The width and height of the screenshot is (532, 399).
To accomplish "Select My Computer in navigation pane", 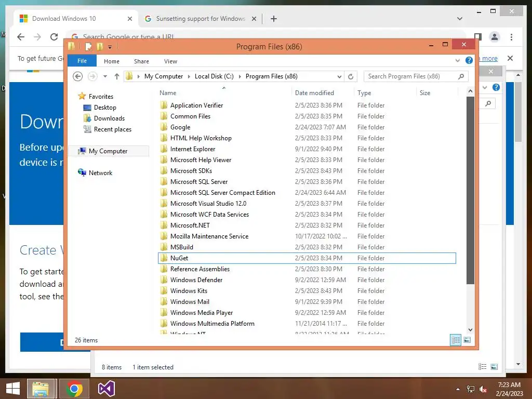I will [x=109, y=151].
